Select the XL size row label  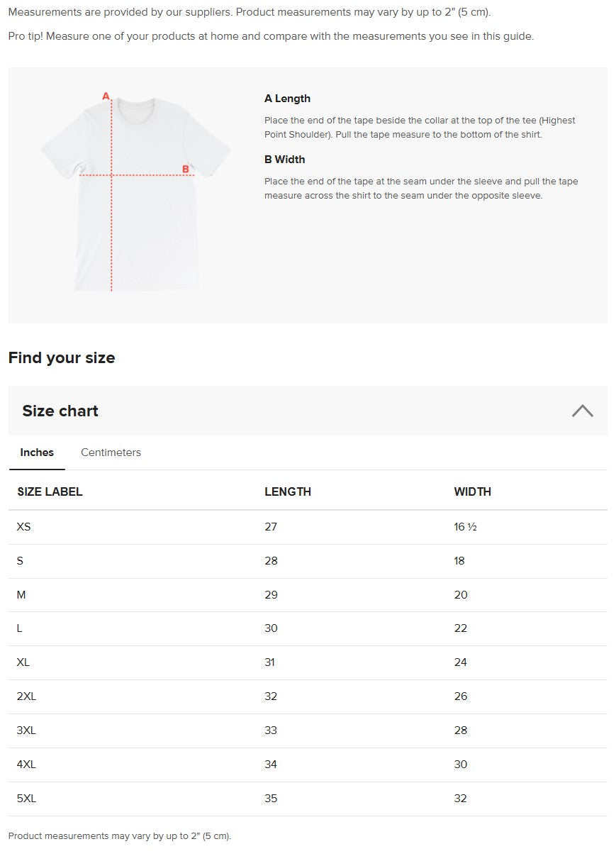[x=23, y=662]
